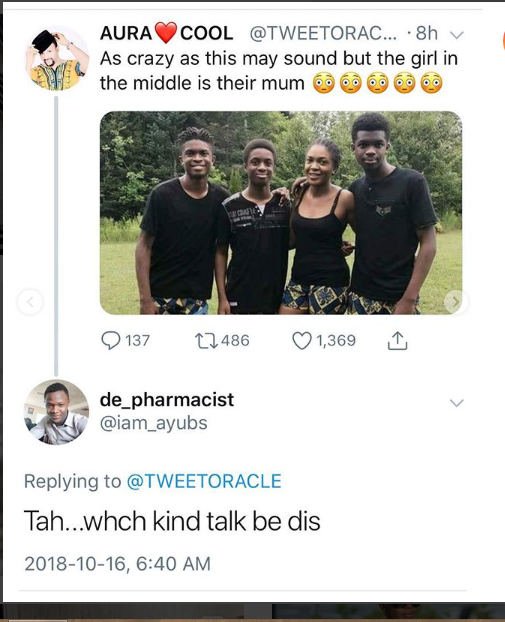Open de_pharmacist profile avatar
505x622 pixels.
pos(56,412)
